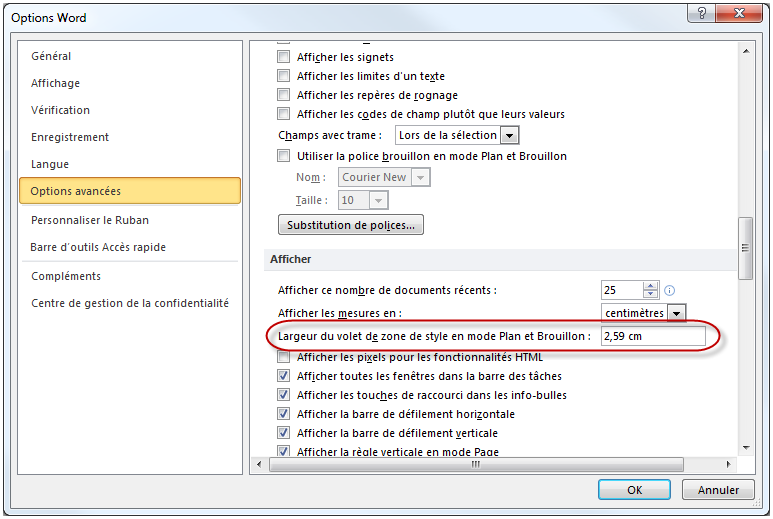Click Substitution de polices button
Image resolution: width=773 pixels, height=519 pixels.
point(351,225)
